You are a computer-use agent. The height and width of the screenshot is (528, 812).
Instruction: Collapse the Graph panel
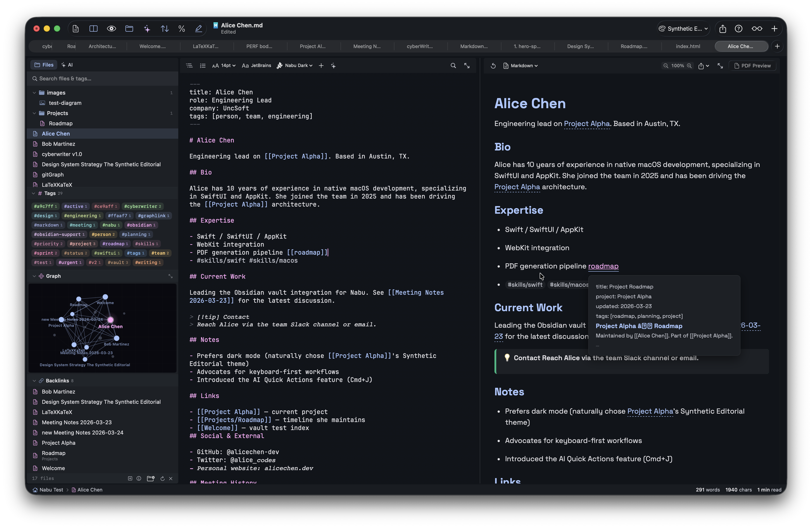click(x=34, y=276)
